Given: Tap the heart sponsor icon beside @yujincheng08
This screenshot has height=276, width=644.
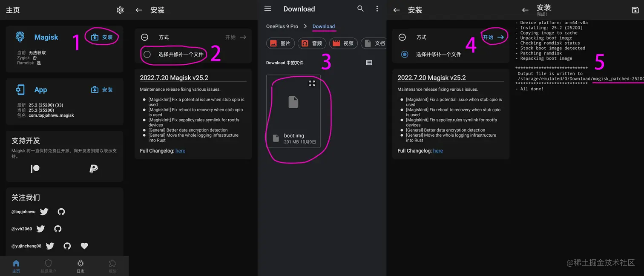Looking at the screenshot, I should click(84, 246).
